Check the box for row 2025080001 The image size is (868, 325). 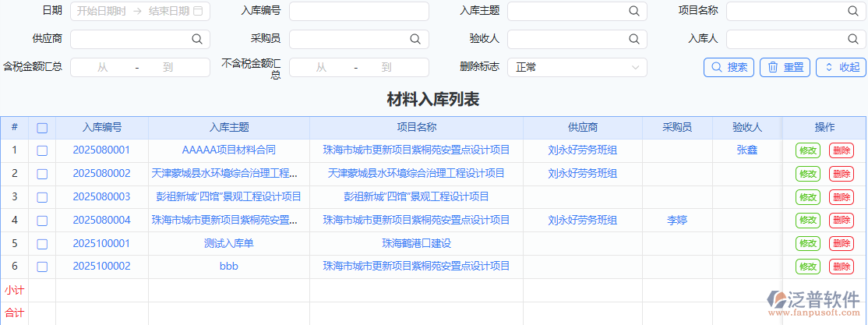click(42, 150)
